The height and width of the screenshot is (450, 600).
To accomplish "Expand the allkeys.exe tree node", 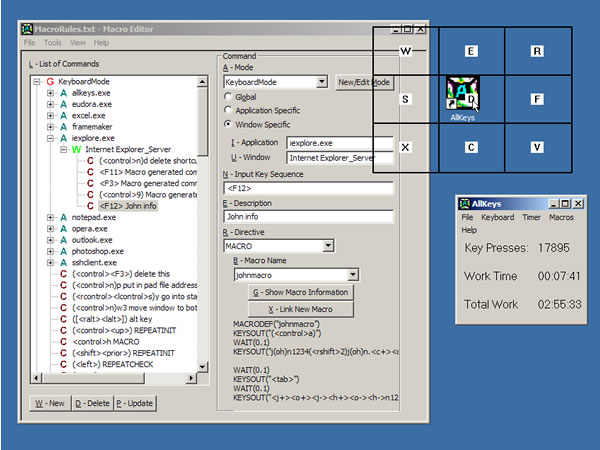I will (x=50, y=93).
